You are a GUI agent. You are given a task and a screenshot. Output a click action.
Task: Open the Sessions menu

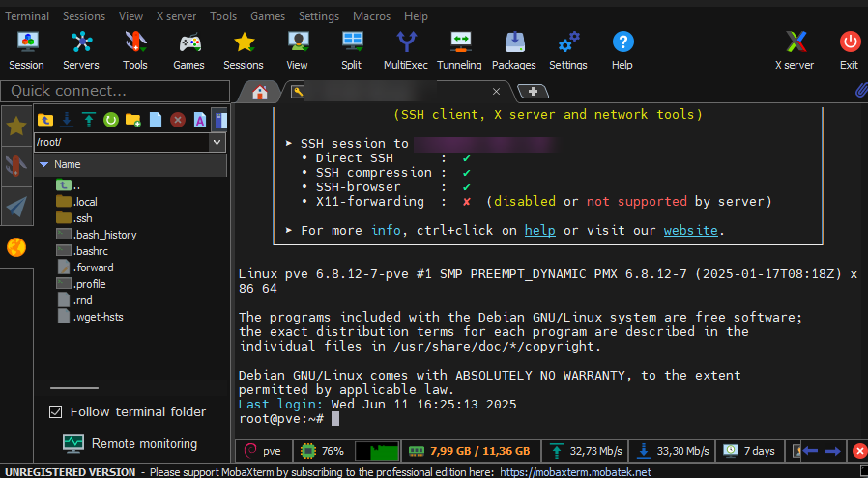click(84, 16)
